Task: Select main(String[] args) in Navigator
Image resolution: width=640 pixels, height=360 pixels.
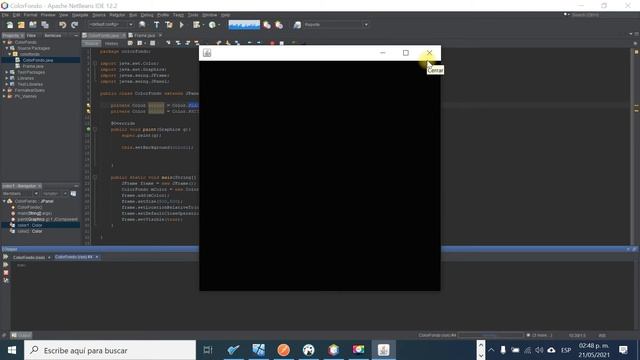Action: 34,213
